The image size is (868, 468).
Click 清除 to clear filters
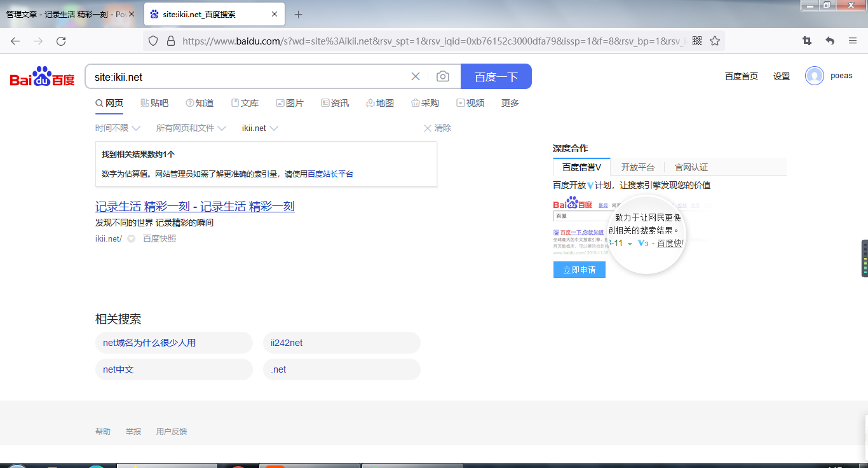437,128
